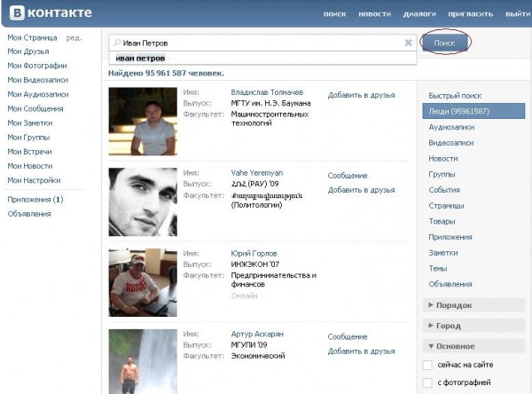The height and width of the screenshot is (394, 532).
Task: Open Артур Аскарян profile photo
Action: (143, 361)
